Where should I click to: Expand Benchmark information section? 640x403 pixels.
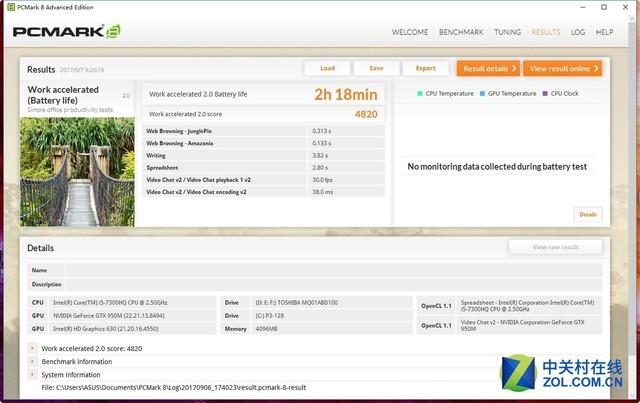click(x=32, y=361)
